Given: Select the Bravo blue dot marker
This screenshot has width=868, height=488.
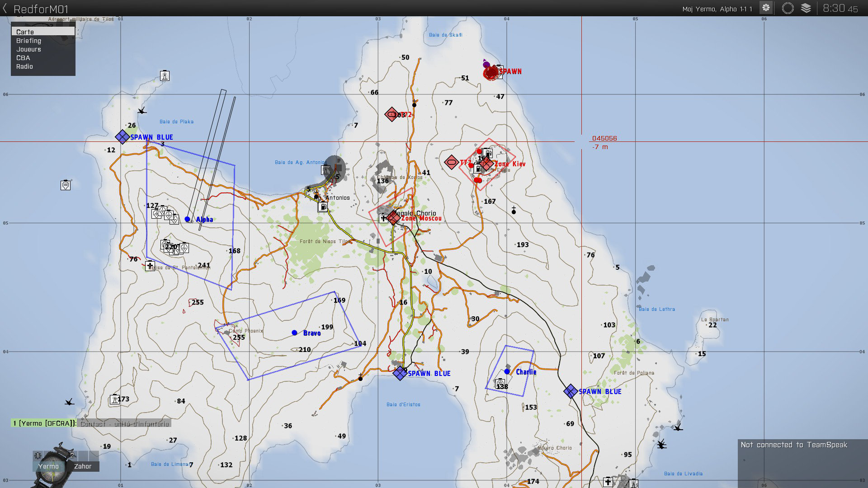Looking at the screenshot, I should click(294, 333).
